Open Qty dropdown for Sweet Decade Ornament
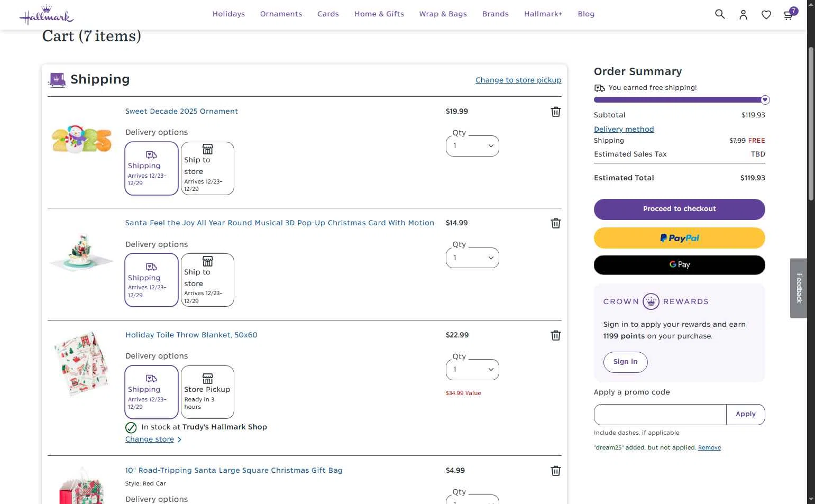 [x=472, y=146]
